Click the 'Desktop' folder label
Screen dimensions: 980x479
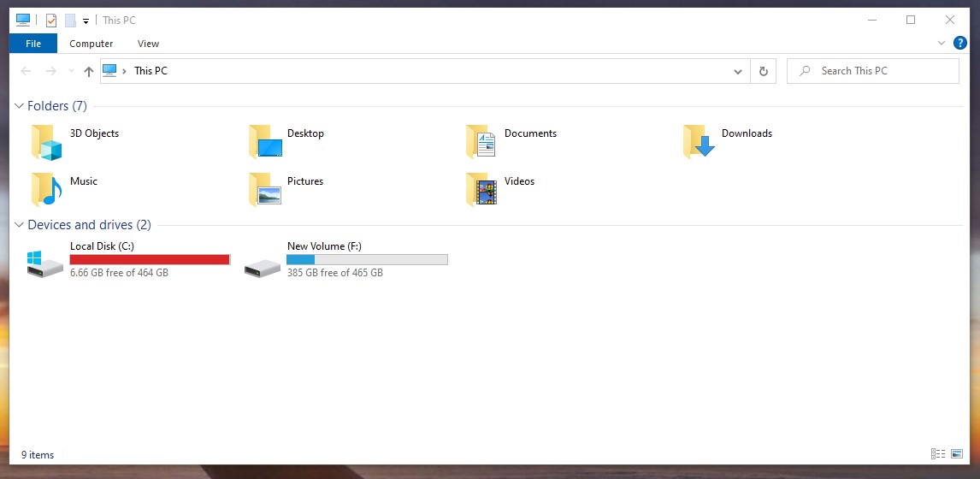305,133
